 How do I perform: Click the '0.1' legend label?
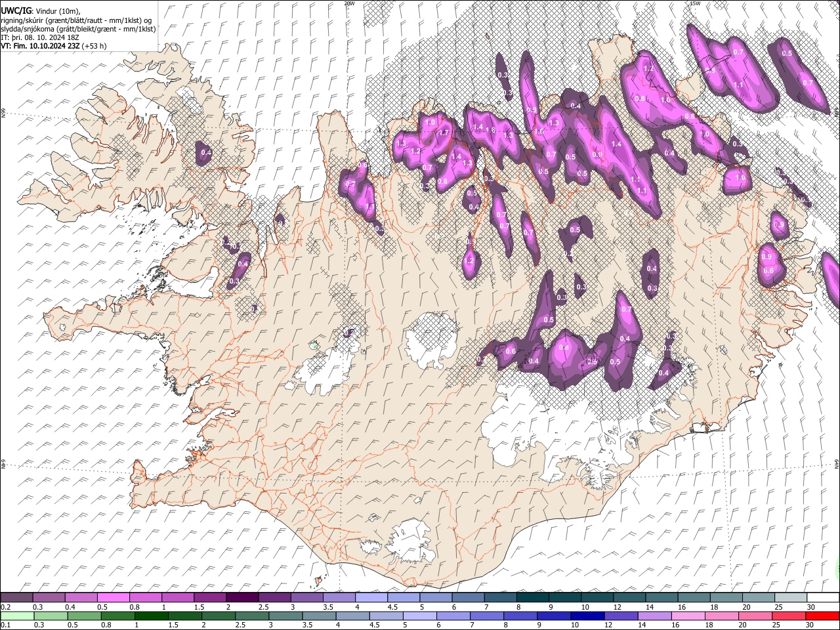[6, 625]
